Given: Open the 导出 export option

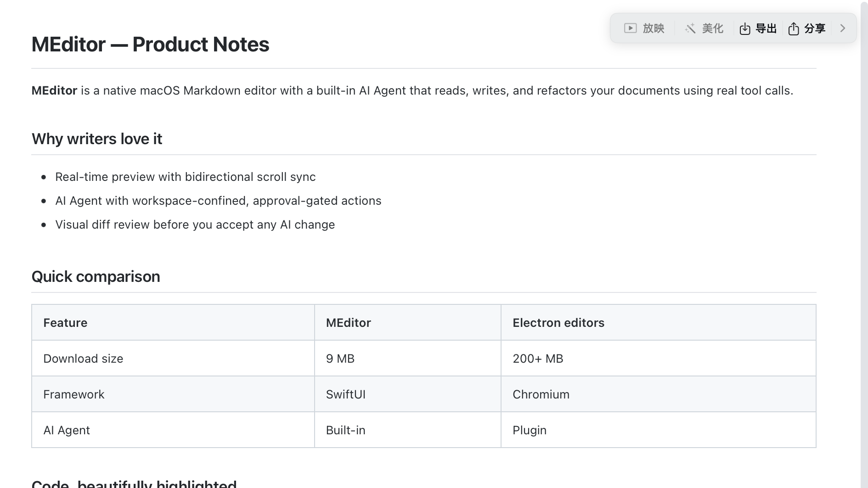Looking at the screenshot, I should point(758,28).
